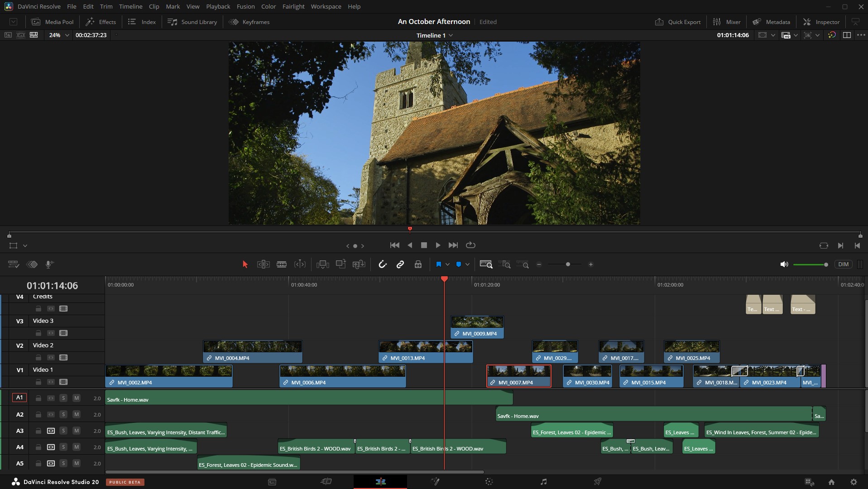Open the Fairlight menu
The image size is (868, 489).
pyautogui.click(x=293, y=6)
